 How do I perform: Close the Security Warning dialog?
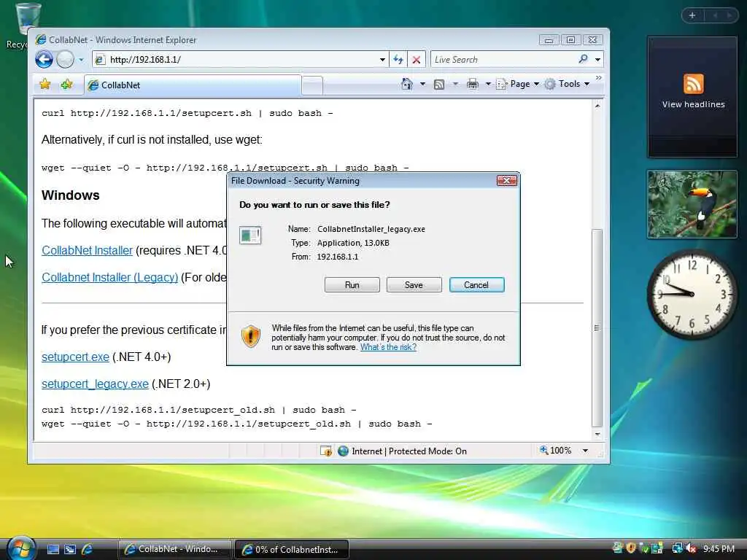pos(506,181)
